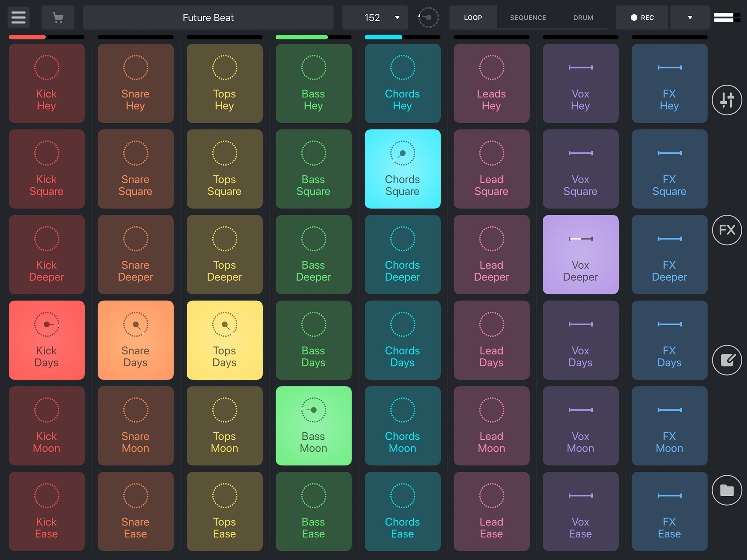Switch to the SEQUENCE tab

[x=528, y=17]
